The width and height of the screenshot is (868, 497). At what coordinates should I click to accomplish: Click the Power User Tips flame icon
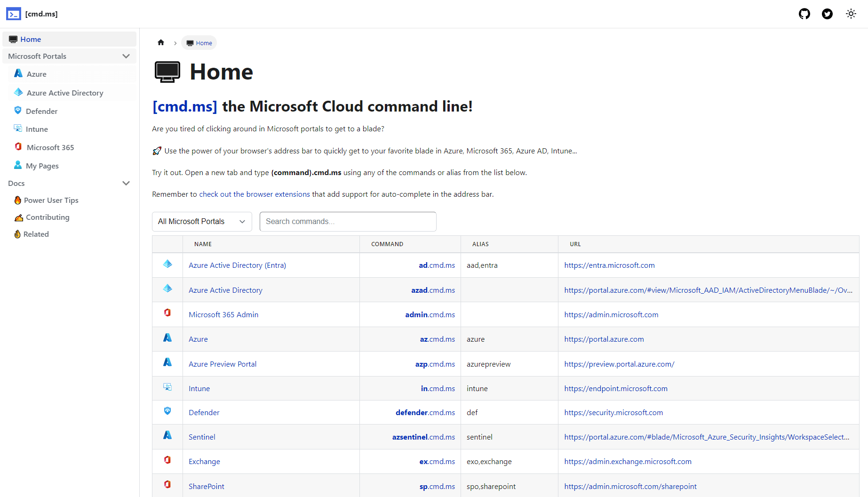18,200
